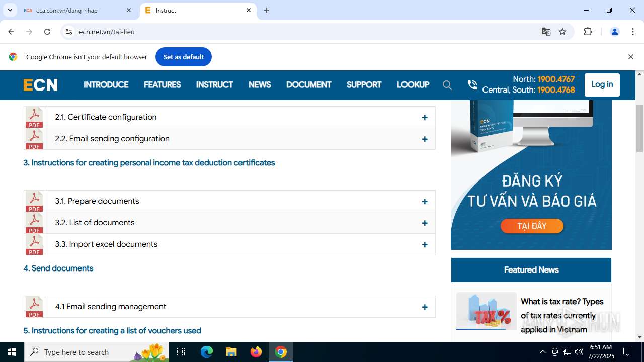Launch Microsoft Edge from taskbar
This screenshot has height=362, width=644.
point(207,352)
